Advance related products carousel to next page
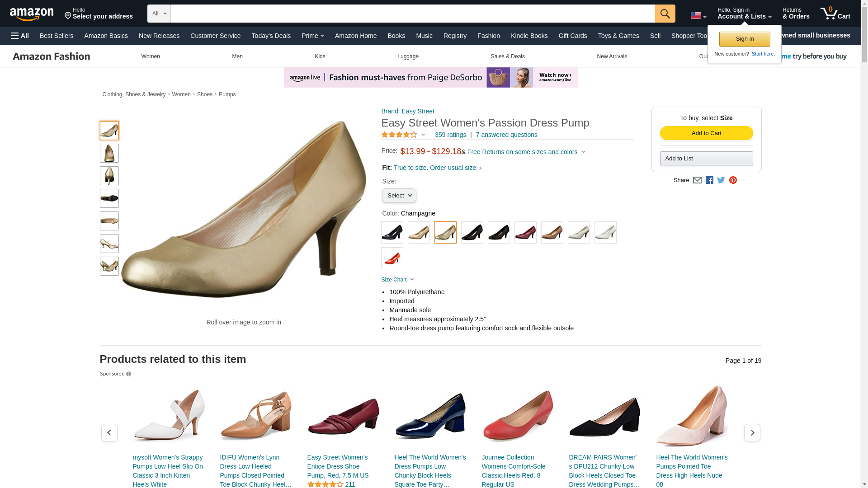This screenshot has height=488, width=868. click(x=752, y=432)
